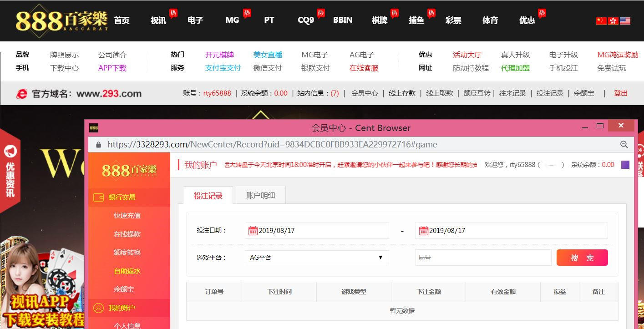Click the start date calendar icon
The width and height of the screenshot is (644, 329).
pyautogui.click(x=253, y=231)
